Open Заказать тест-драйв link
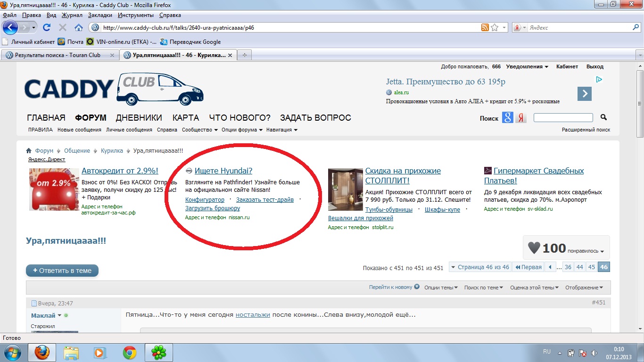The image size is (644, 362). tap(265, 200)
